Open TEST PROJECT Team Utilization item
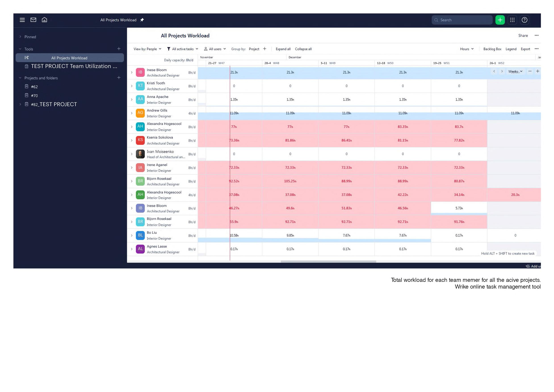The width and height of the screenshot is (554, 392). (74, 66)
